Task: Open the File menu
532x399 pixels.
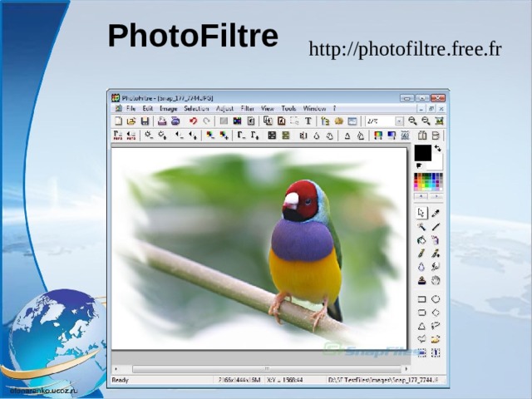Action: point(131,108)
